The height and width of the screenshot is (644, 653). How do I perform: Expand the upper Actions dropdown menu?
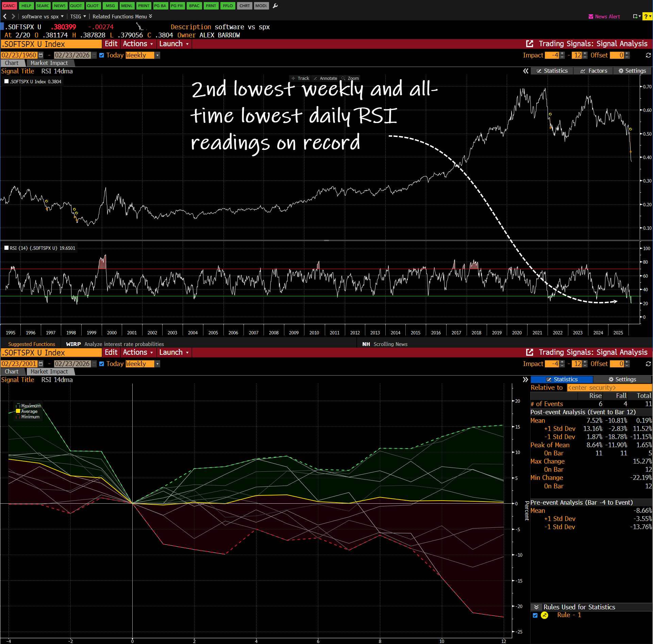click(x=138, y=44)
